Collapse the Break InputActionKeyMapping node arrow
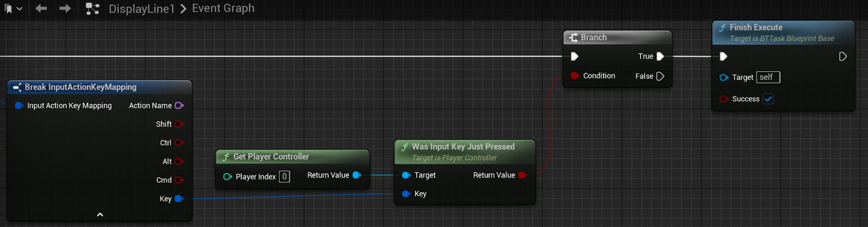868x227 pixels. [100, 215]
